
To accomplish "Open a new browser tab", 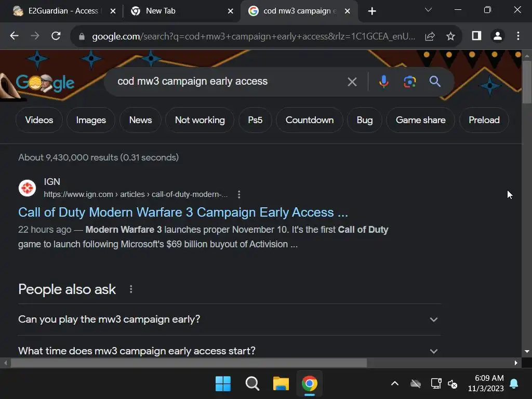I will [372, 11].
